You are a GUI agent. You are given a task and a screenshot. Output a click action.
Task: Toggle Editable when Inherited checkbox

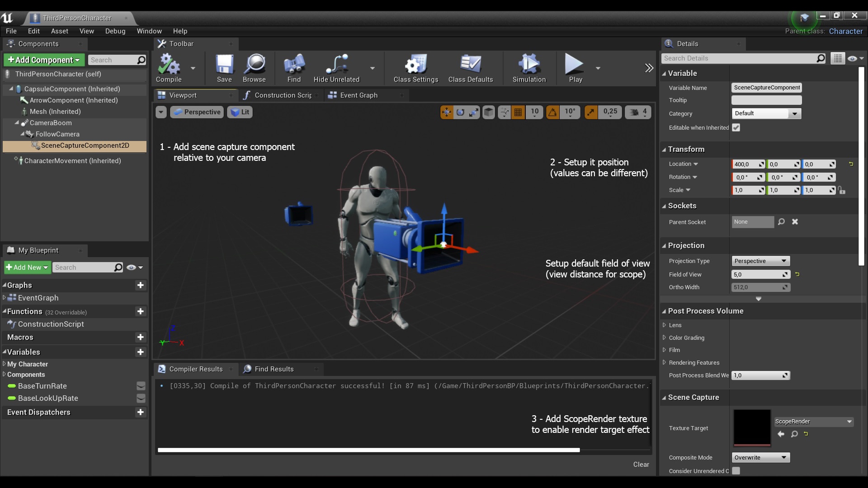point(736,128)
